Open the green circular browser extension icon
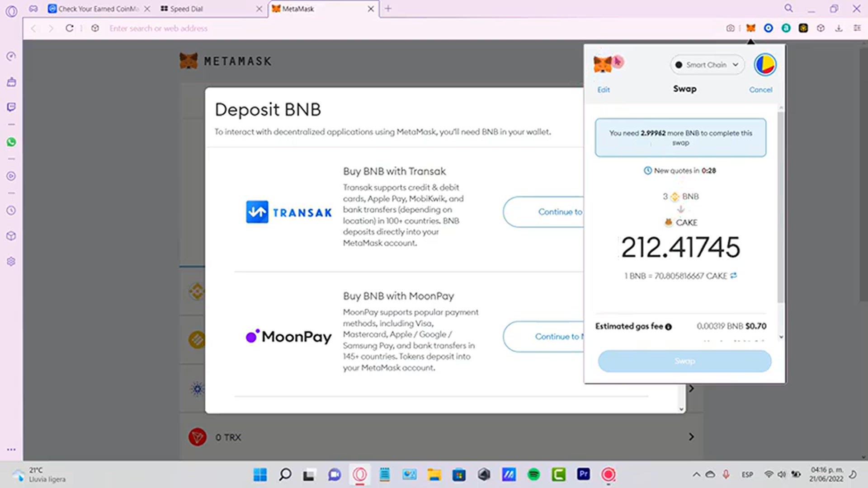This screenshot has width=868, height=488. coord(786,28)
